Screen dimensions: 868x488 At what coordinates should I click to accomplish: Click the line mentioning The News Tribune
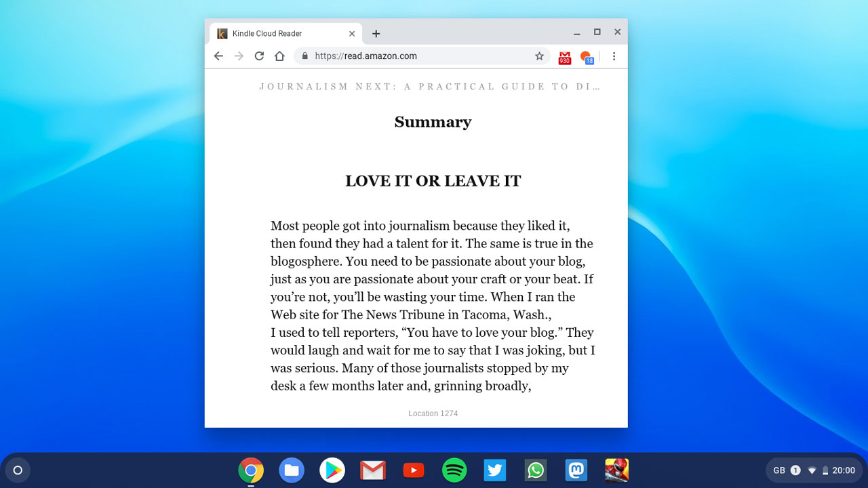coord(411,314)
